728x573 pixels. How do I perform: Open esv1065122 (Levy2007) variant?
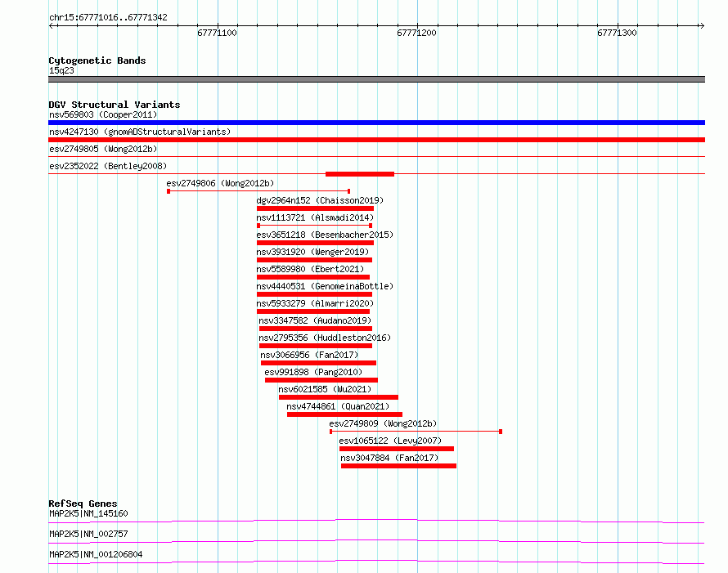pos(390,441)
